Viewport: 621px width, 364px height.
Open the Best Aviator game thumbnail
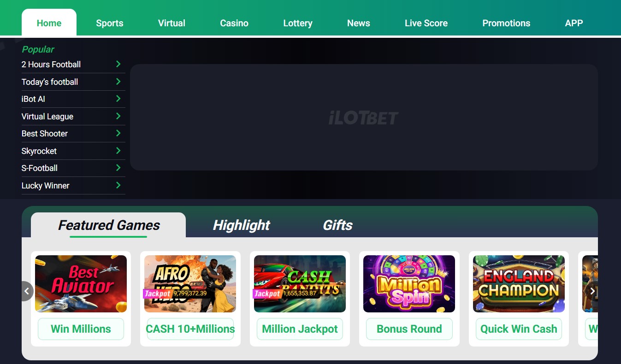tap(81, 284)
